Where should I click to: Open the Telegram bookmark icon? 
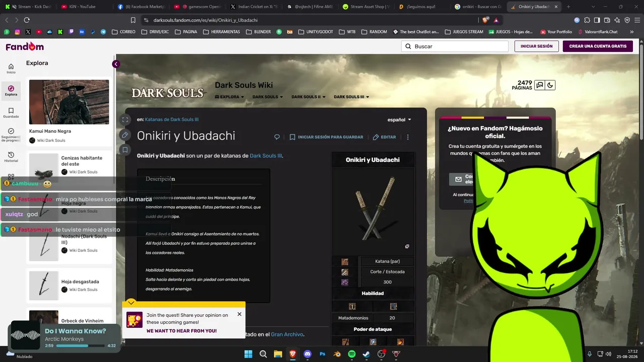click(103, 32)
